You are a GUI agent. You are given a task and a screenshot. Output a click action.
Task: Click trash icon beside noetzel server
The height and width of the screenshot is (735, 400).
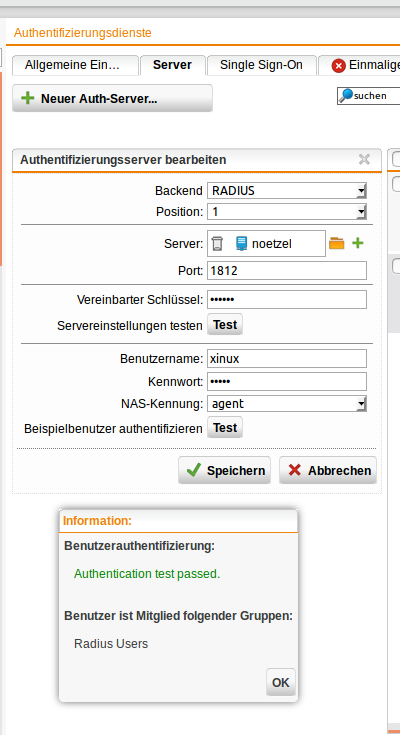(x=217, y=244)
